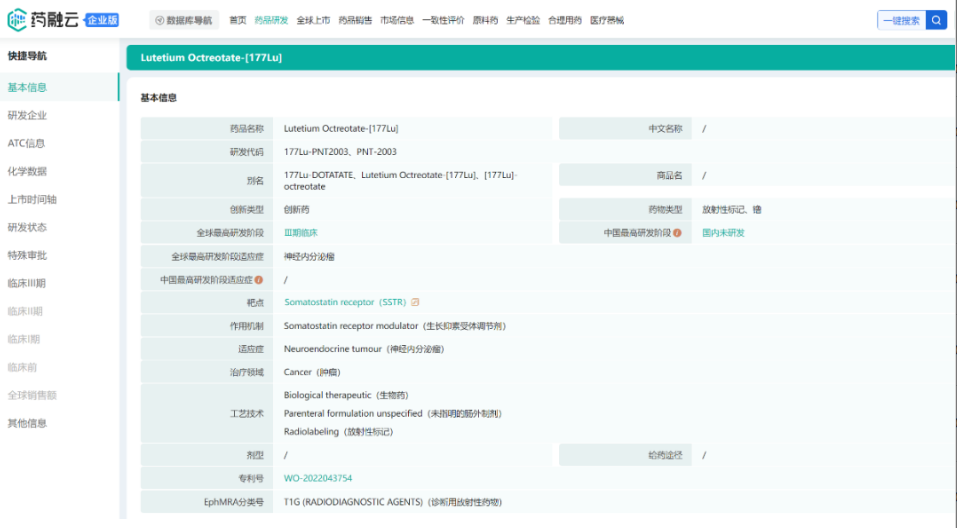Select ATC信息 in quick navigation

pyautogui.click(x=27, y=143)
